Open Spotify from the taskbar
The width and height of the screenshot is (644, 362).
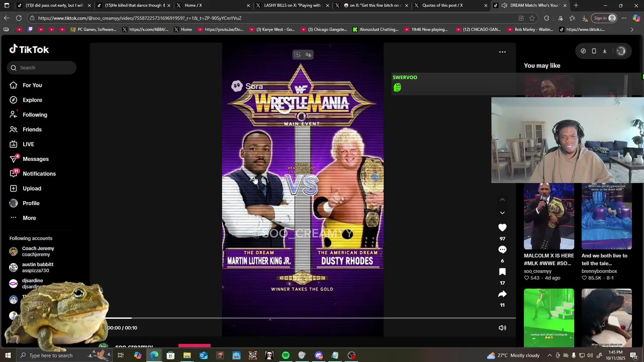285,355
